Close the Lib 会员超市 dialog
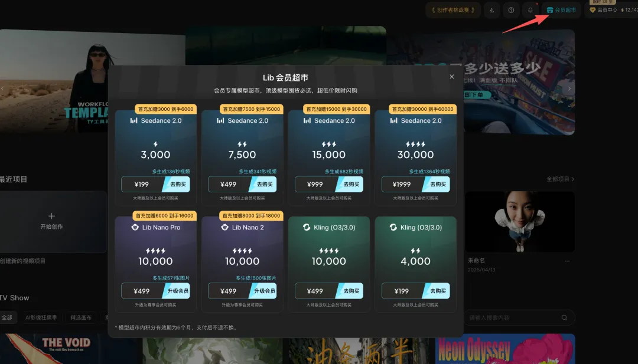Screen dimensions: 638x364 tap(452, 76)
